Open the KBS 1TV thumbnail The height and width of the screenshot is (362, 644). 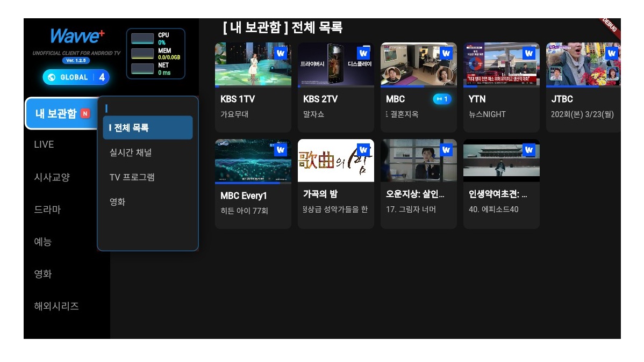253,64
